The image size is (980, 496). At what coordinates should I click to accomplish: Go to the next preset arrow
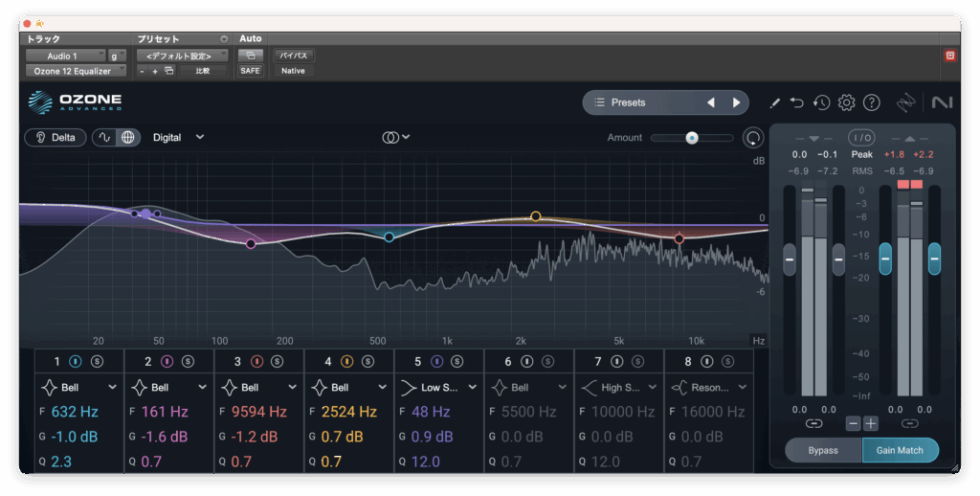point(736,102)
